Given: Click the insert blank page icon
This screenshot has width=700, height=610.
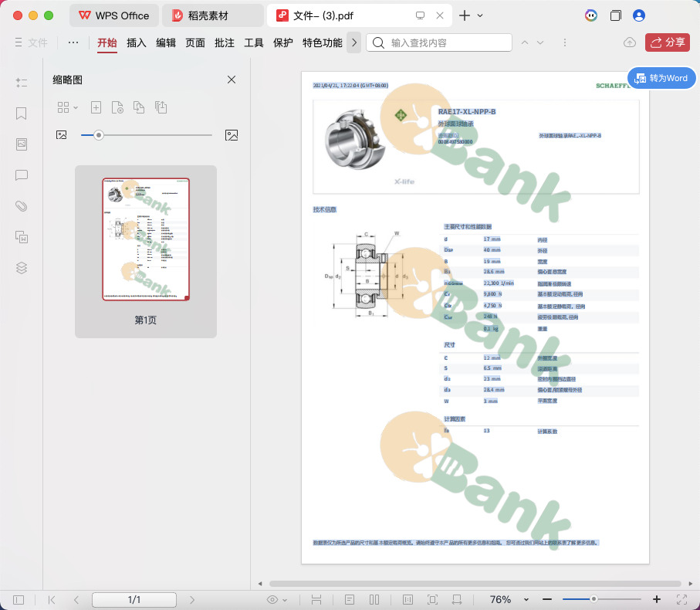Looking at the screenshot, I should click(x=96, y=107).
